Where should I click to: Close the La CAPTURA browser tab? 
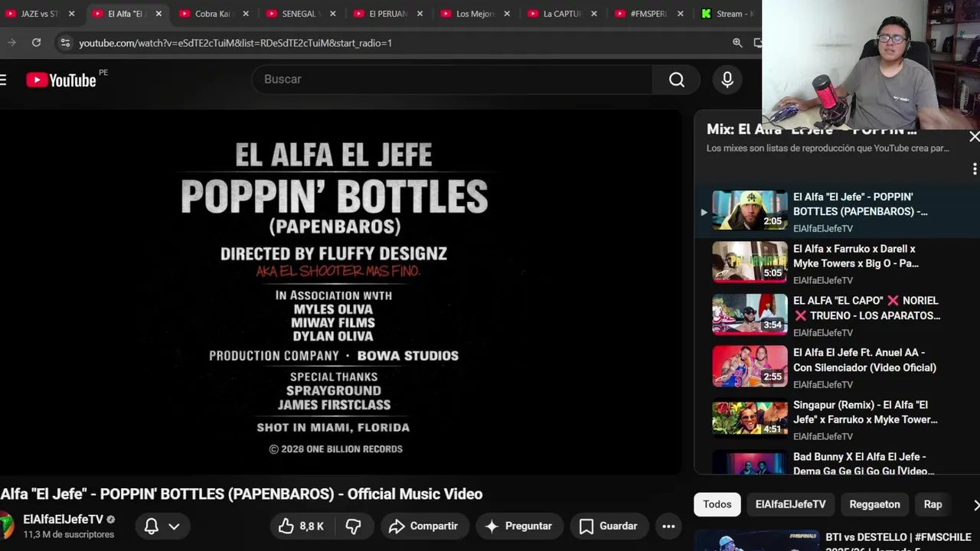(x=593, y=14)
